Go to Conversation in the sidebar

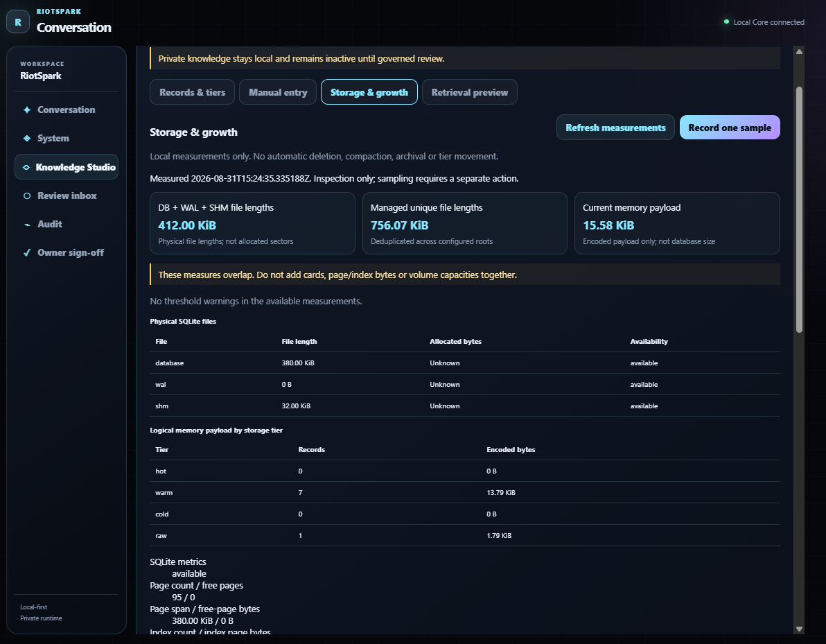point(67,110)
